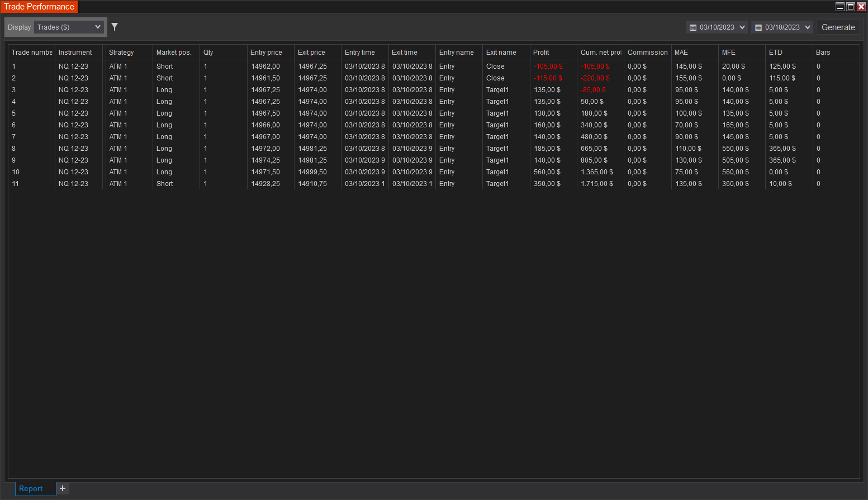Select the -85,00 $ cumulative profit cell
868x500 pixels.
point(592,90)
